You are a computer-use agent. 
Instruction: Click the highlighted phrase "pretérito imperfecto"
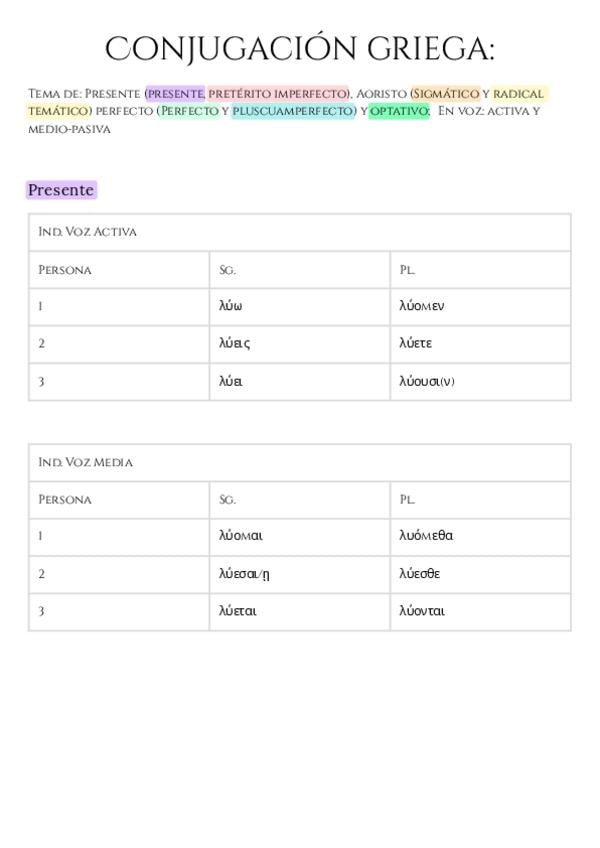[x=278, y=94]
